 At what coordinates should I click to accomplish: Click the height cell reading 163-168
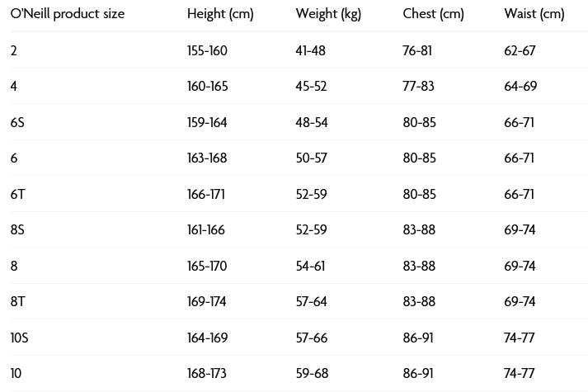click(207, 158)
